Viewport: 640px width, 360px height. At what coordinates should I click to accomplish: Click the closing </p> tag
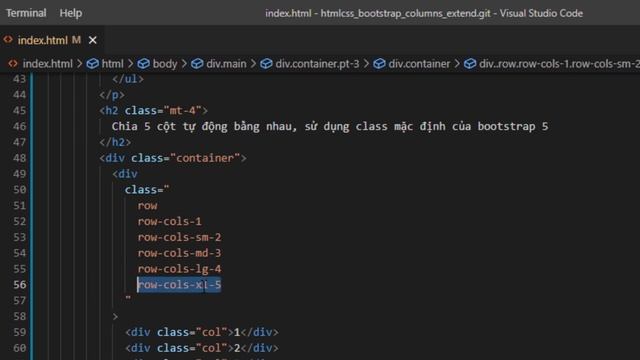tap(112, 95)
